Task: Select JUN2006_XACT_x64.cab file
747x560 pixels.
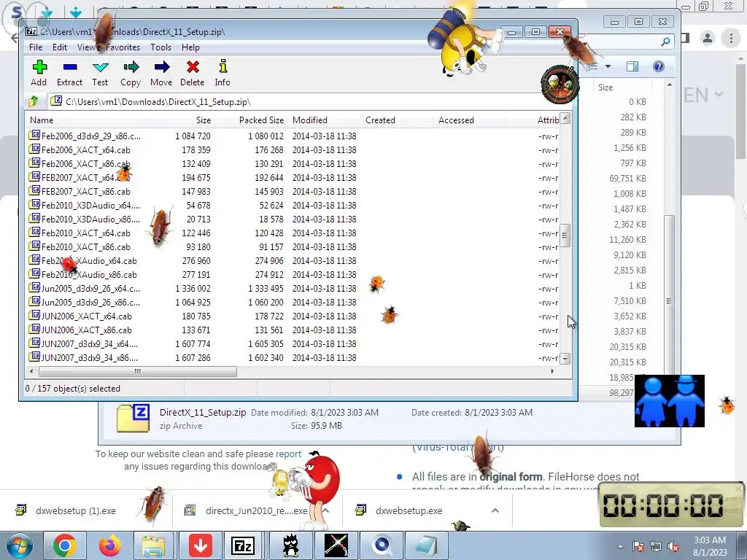Action: pos(87,316)
